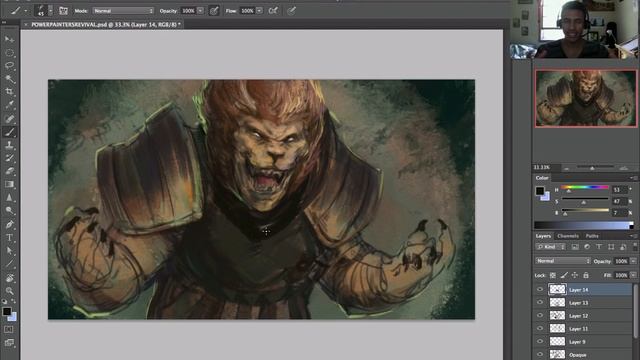Click the Color panel tab

[x=542, y=178]
